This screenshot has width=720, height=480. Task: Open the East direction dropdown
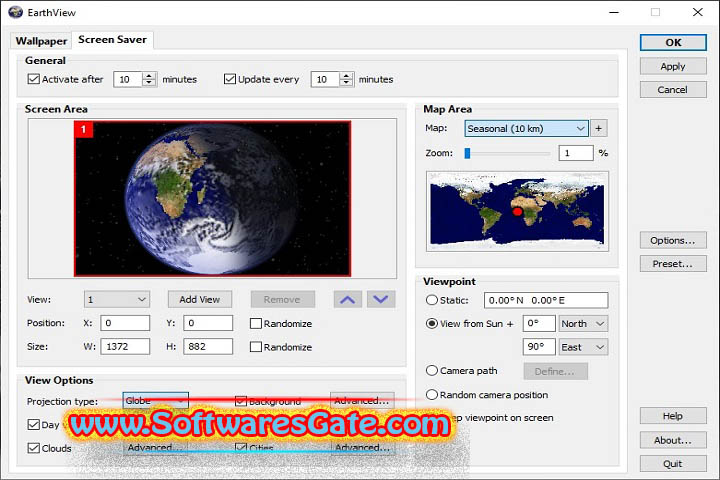[x=583, y=347]
